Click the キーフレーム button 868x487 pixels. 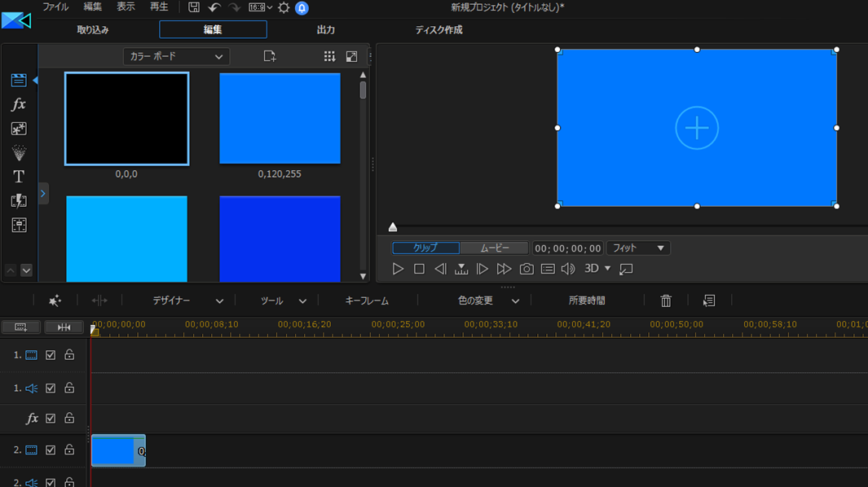click(x=367, y=301)
